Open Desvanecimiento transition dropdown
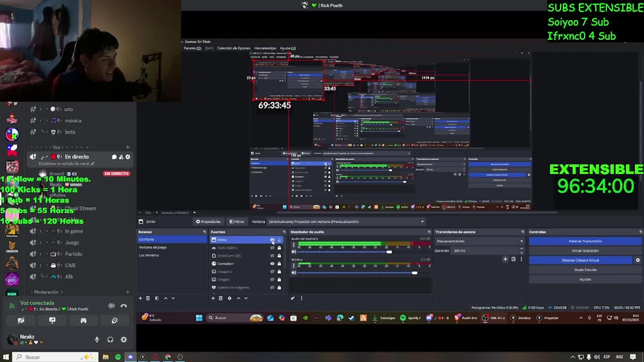Image resolution: width=644 pixels, height=362 pixels. (479, 241)
